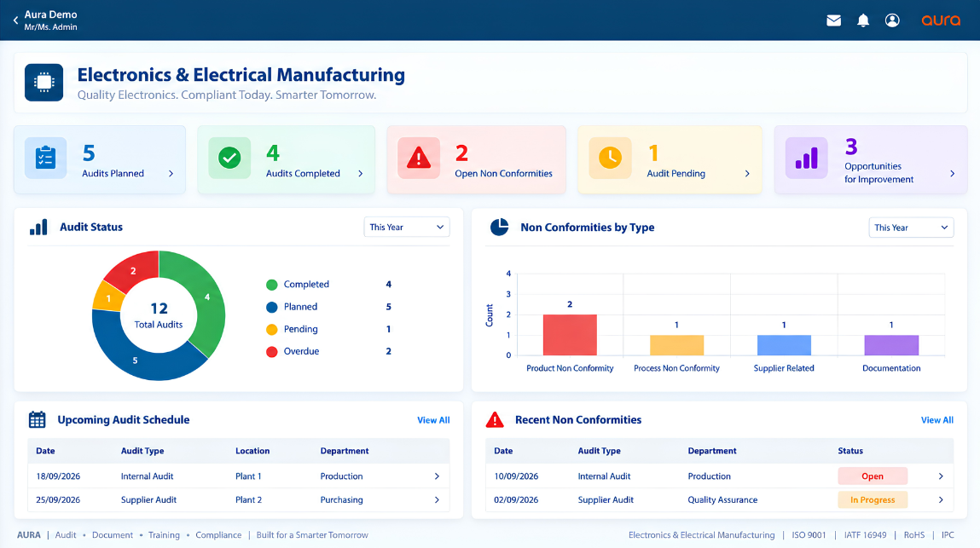Click the yellow Pending legend dot
Image resolution: width=980 pixels, height=548 pixels.
[x=272, y=330]
